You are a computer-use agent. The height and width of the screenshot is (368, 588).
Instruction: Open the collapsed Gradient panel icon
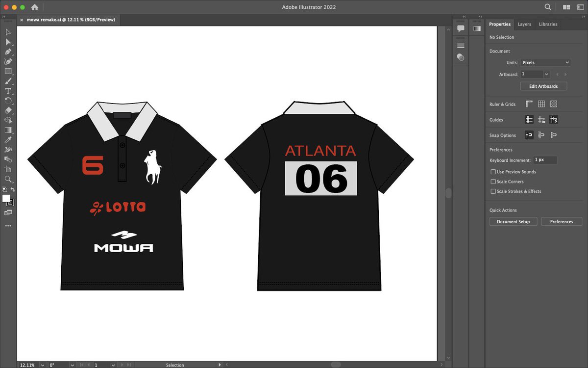pos(477,28)
